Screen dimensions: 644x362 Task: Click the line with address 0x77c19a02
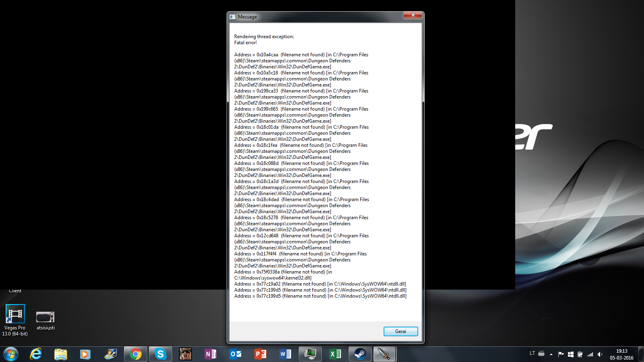point(320,284)
